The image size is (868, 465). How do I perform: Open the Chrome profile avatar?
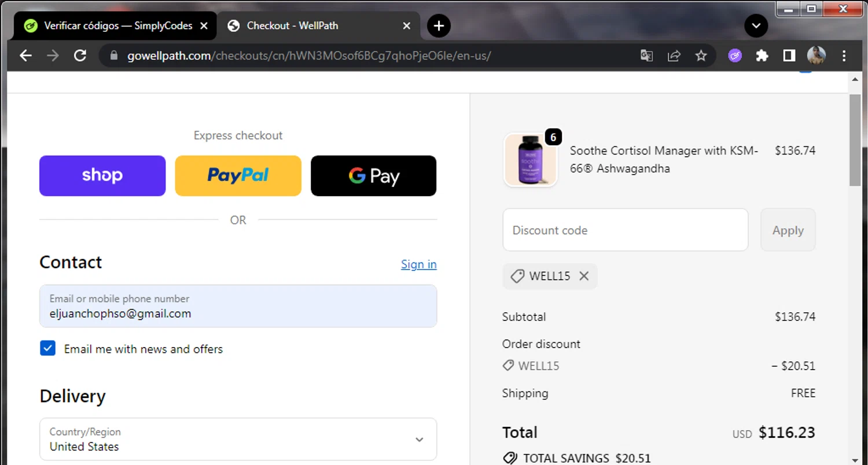coord(816,56)
